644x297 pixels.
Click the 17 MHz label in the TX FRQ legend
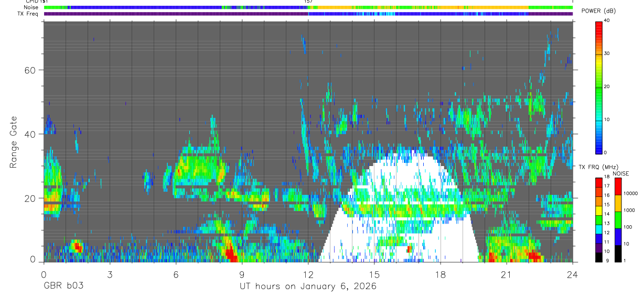[x=607, y=186]
